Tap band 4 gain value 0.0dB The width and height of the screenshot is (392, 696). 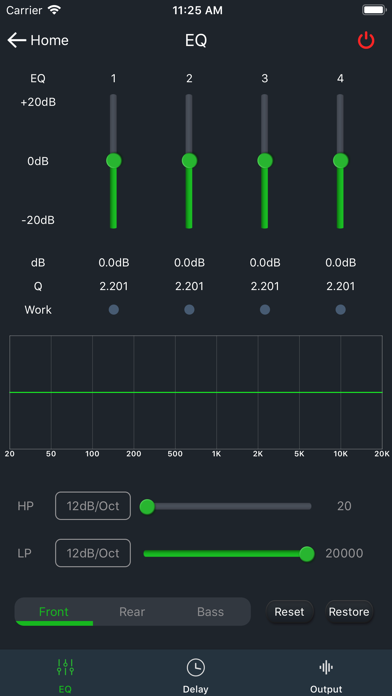pyautogui.click(x=341, y=263)
